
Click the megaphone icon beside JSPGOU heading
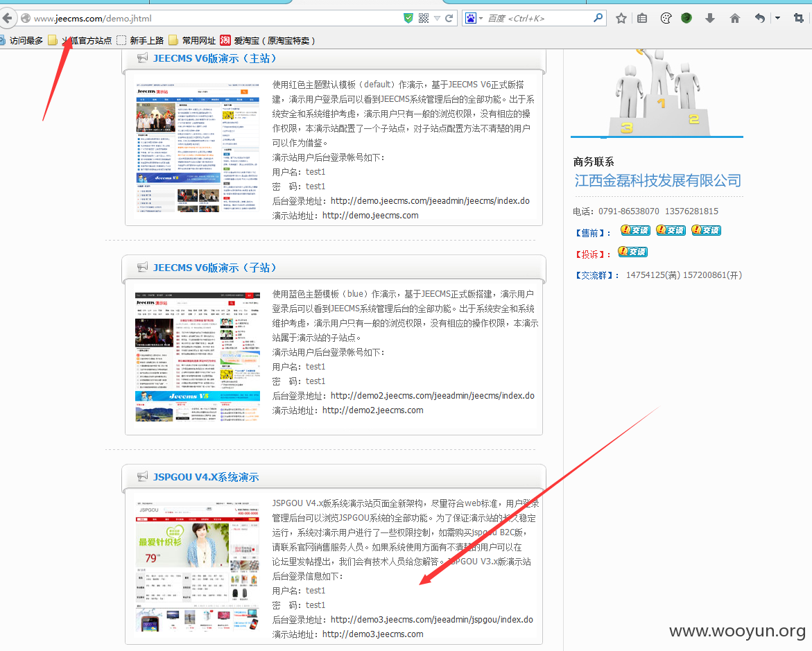tap(142, 476)
